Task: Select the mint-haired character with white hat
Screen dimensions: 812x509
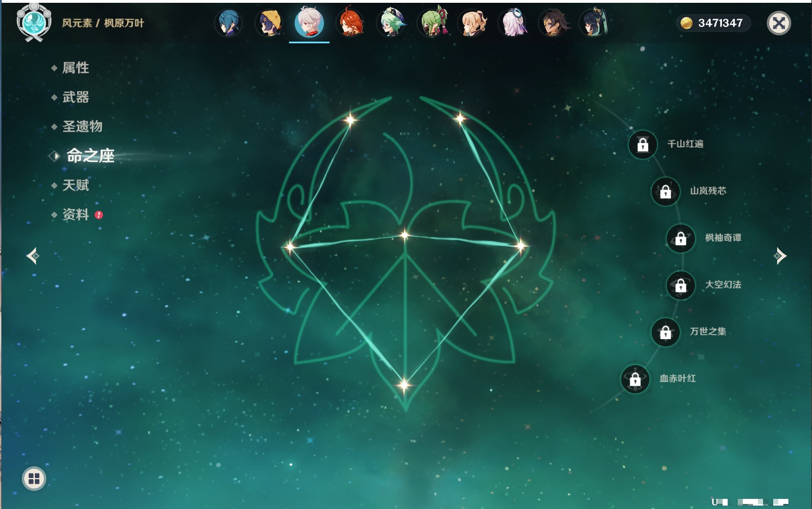Action: tap(391, 24)
